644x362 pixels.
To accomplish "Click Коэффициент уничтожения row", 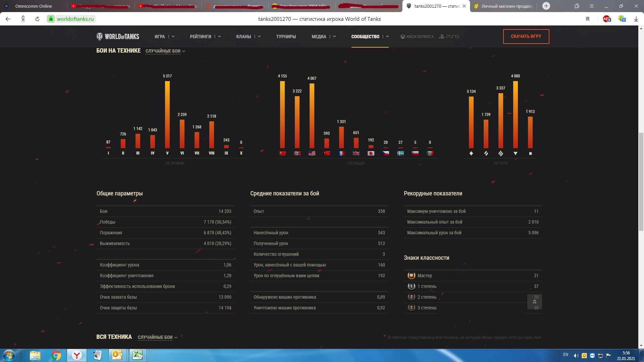I will (165, 276).
